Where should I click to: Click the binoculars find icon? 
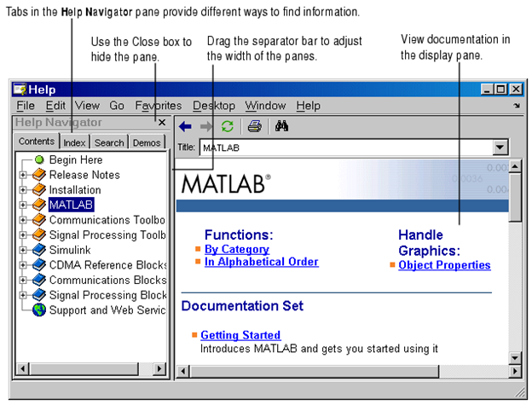pyautogui.click(x=282, y=126)
